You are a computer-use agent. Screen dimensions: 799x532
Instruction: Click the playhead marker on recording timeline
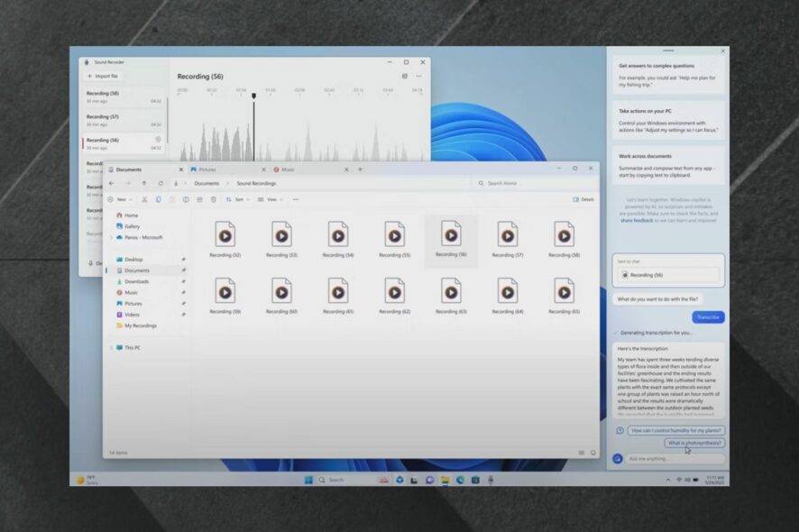coord(253,96)
